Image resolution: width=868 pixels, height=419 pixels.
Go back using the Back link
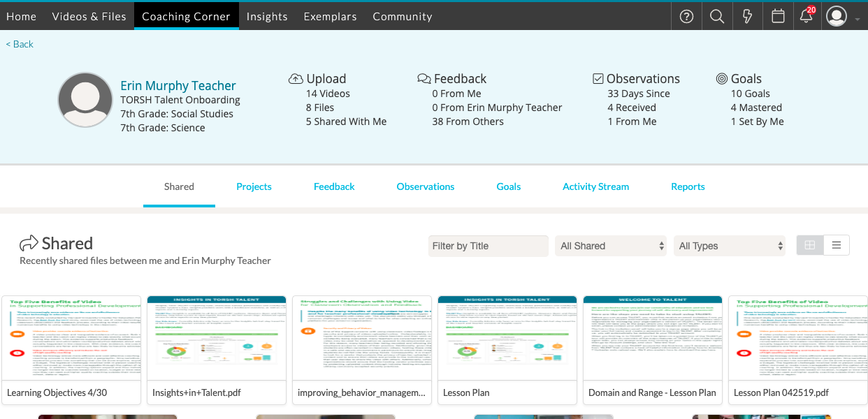click(x=20, y=44)
